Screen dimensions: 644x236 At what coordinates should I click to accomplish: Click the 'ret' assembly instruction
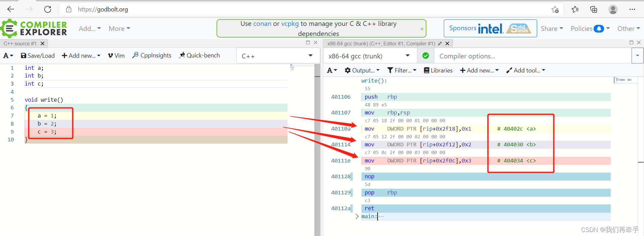pyautogui.click(x=486, y=208)
